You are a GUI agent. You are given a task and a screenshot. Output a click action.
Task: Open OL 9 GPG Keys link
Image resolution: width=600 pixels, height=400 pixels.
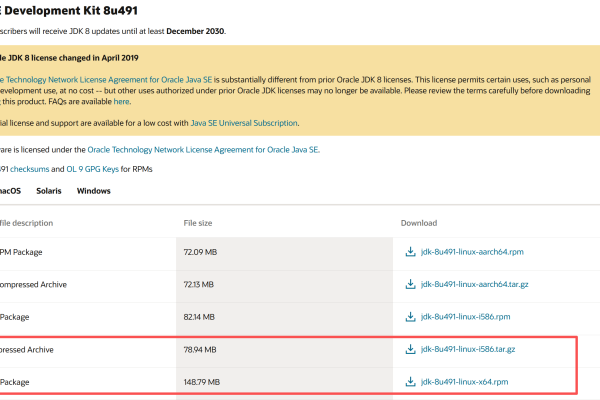93,169
